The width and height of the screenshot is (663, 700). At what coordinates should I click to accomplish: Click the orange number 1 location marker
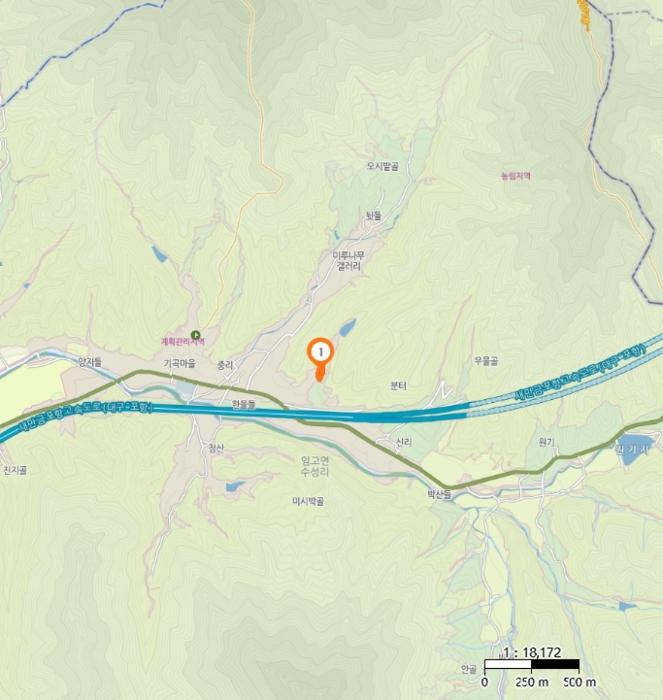click(321, 358)
